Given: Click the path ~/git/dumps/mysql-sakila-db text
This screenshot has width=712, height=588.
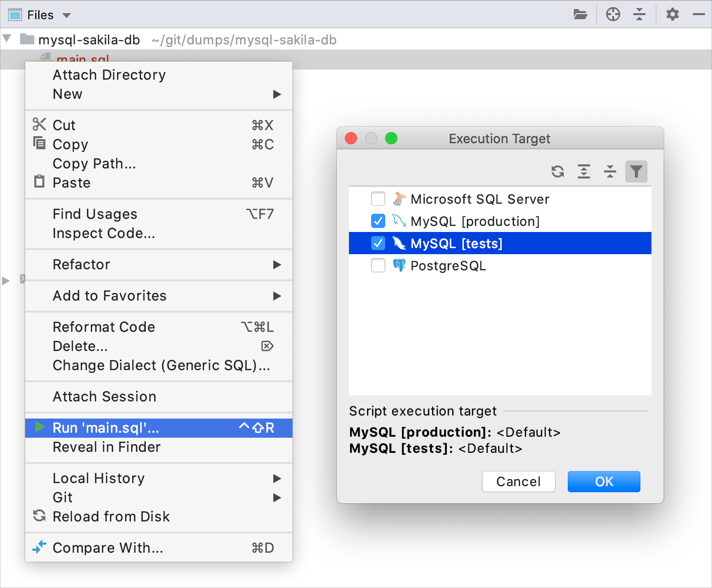Looking at the screenshot, I should click(x=244, y=40).
